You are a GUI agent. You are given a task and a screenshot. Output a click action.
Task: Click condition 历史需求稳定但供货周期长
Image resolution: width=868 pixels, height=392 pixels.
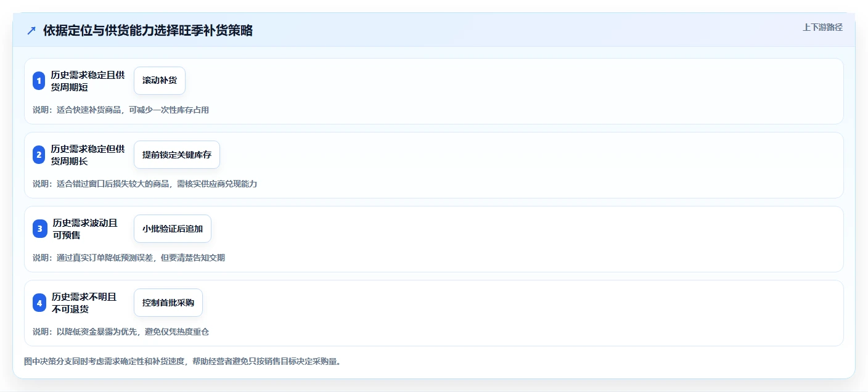pyautogui.click(x=88, y=155)
